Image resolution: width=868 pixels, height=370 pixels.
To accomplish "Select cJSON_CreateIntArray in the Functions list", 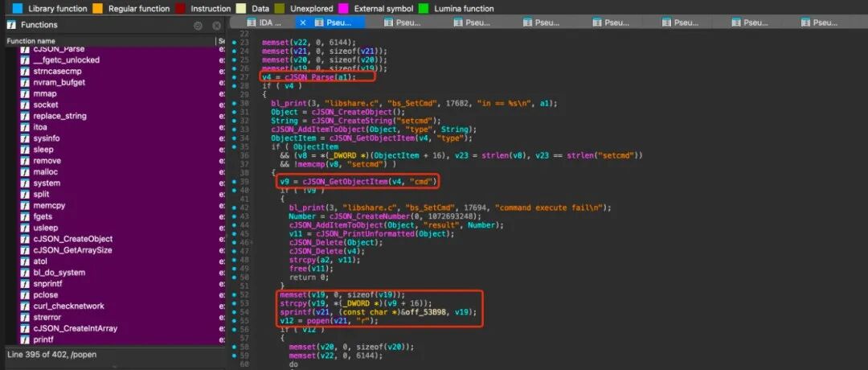I will point(76,328).
